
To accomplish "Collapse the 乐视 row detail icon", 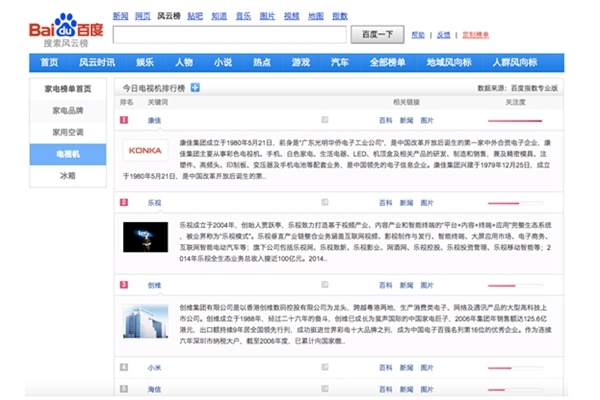I will click(x=325, y=202).
